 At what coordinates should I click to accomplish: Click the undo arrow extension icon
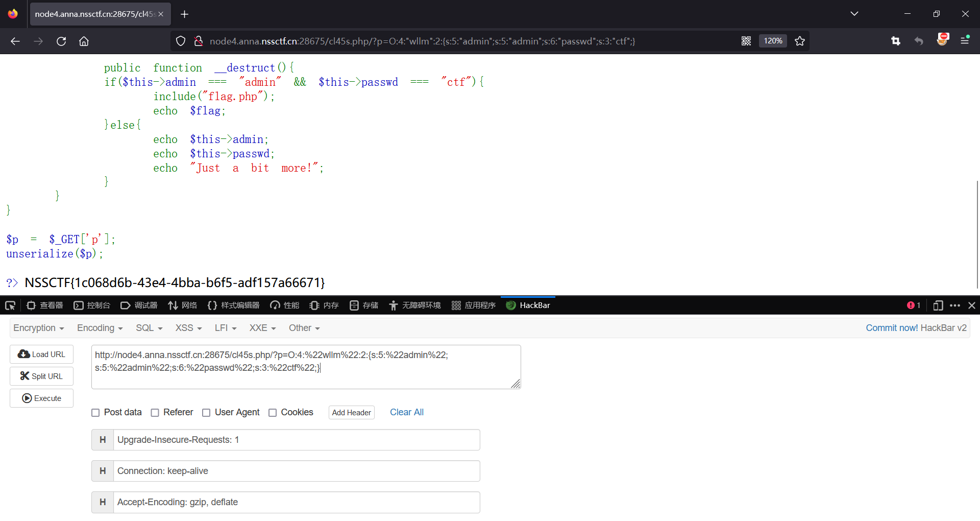coord(919,41)
